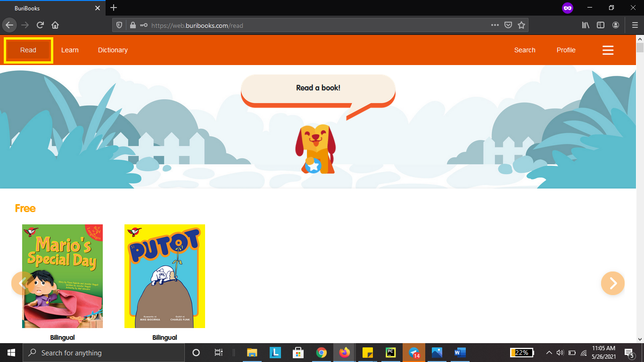This screenshot has height=362, width=644.
Task: Click the private browsing mask indicator
Action: 568,8
